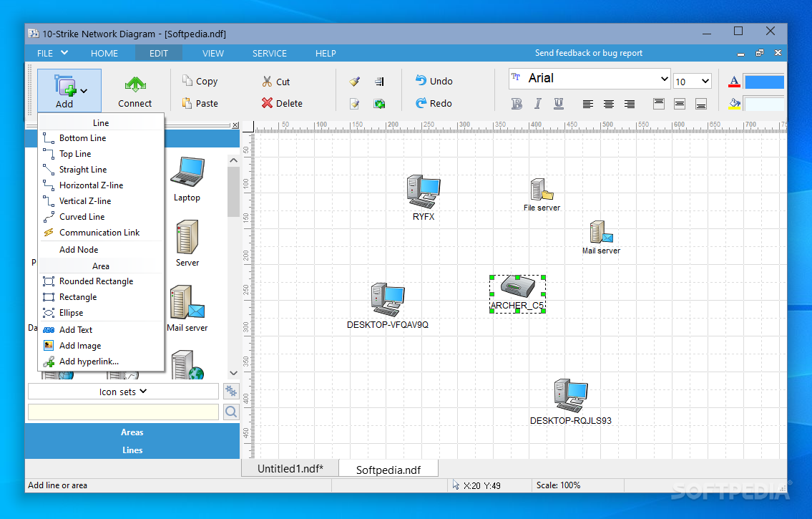This screenshot has height=519, width=812.
Task: Expand the Icon sets dropdown
Action: 123,392
